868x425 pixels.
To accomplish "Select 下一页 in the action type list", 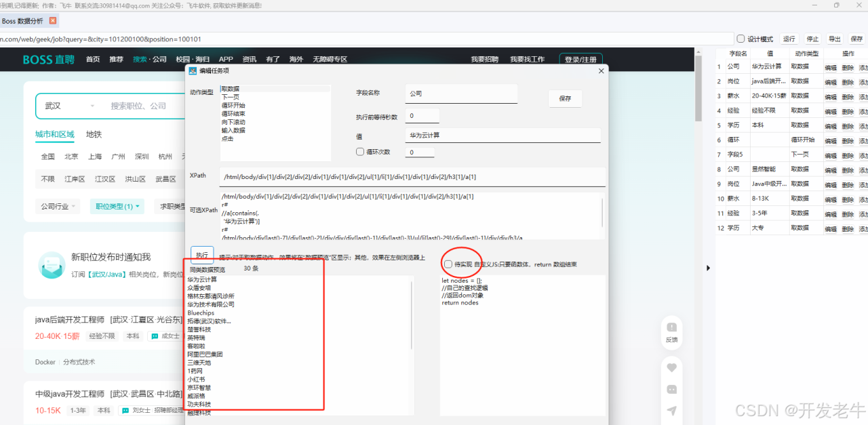I will click(x=275, y=97).
